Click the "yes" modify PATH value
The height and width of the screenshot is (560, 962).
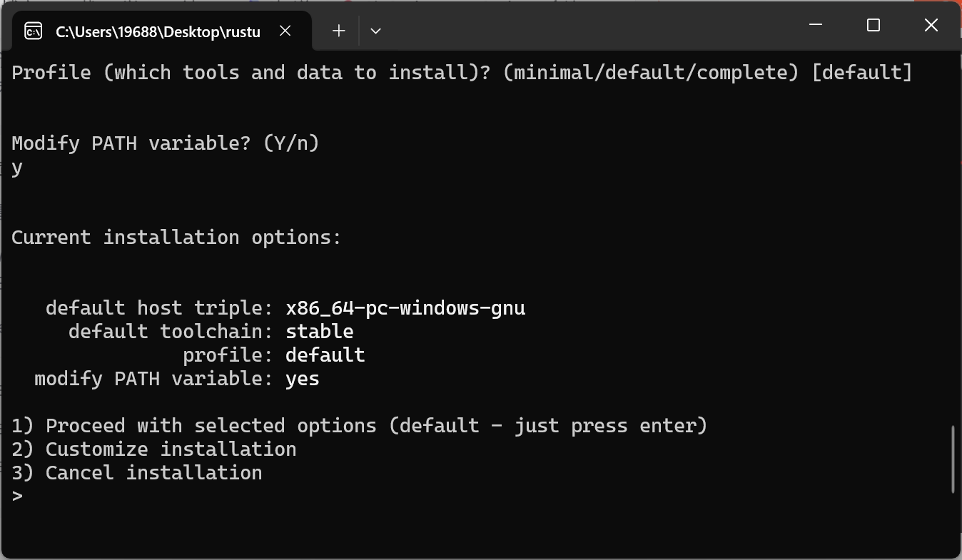(x=302, y=379)
